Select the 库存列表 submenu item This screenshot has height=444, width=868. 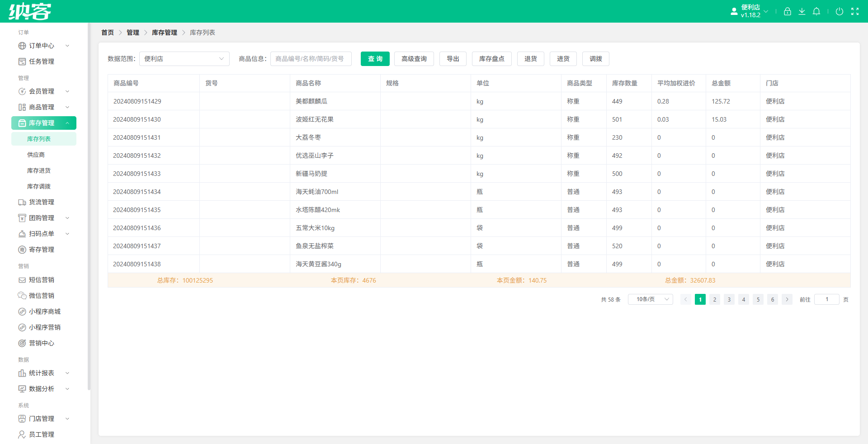pyautogui.click(x=44, y=139)
